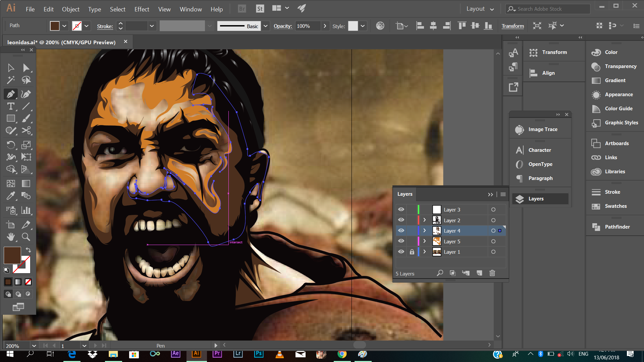Click the brown fill color swatch in toolbar
Screen dimensions: 644x362
(12, 255)
